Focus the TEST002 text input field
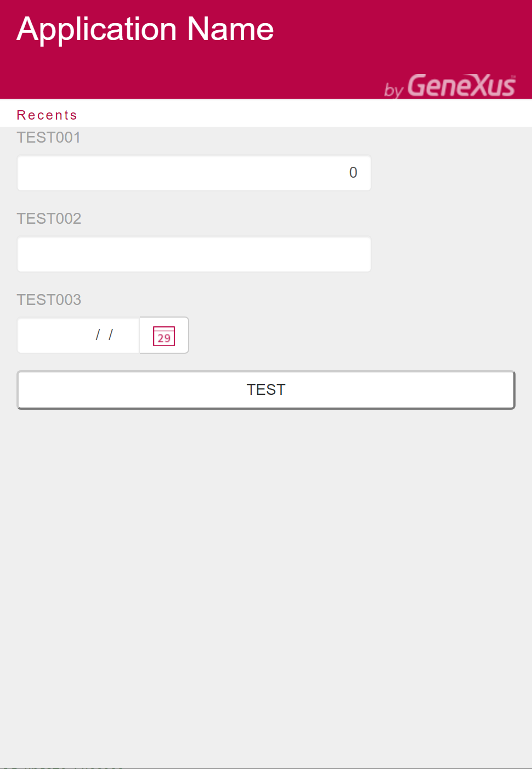 point(194,255)
